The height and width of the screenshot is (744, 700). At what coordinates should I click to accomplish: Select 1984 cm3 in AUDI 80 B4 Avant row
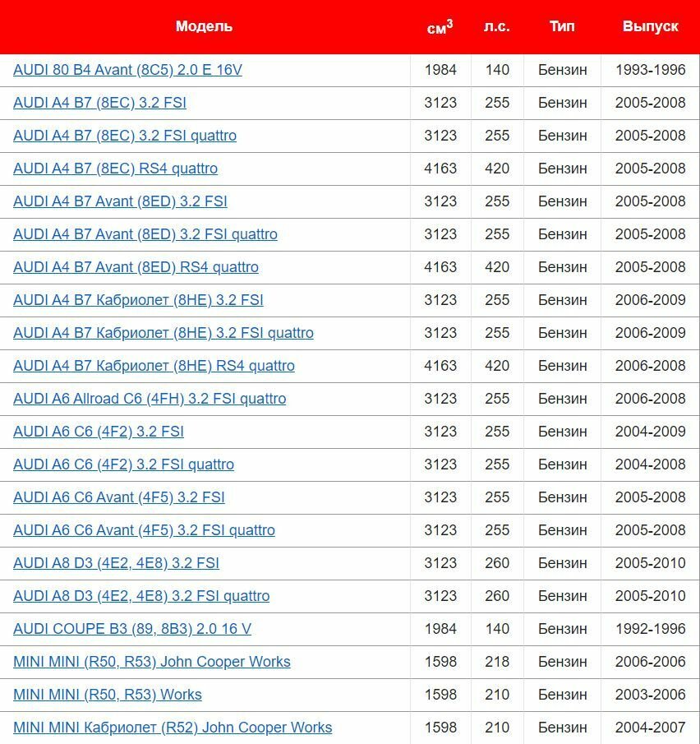pyautogui.click(x=440, y=70)
